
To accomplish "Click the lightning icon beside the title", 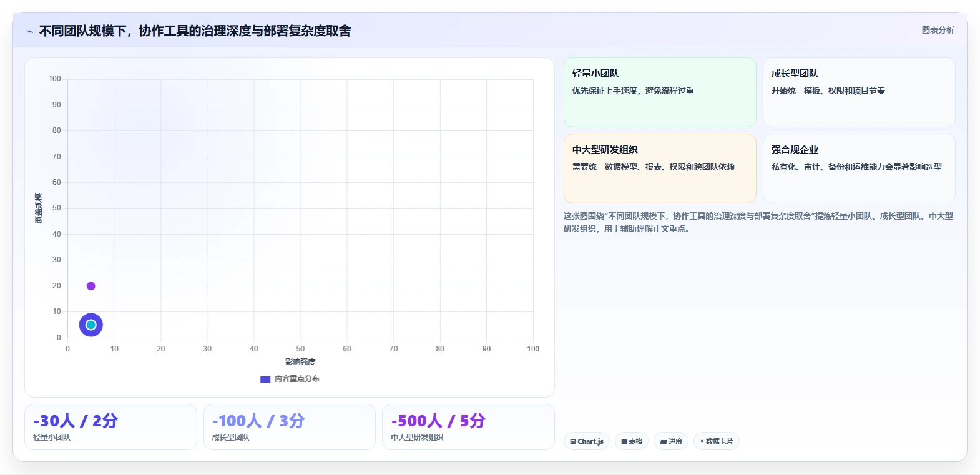I will [x=29, y=31].
